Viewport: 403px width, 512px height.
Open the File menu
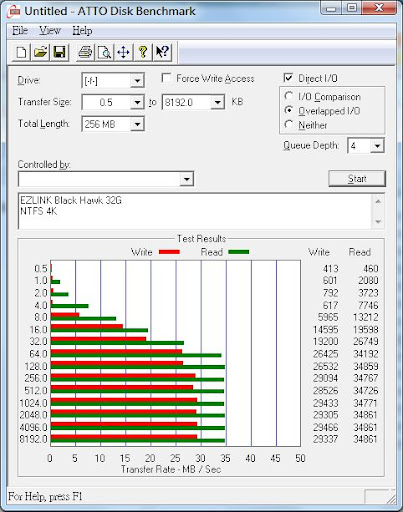pos(20,31)
